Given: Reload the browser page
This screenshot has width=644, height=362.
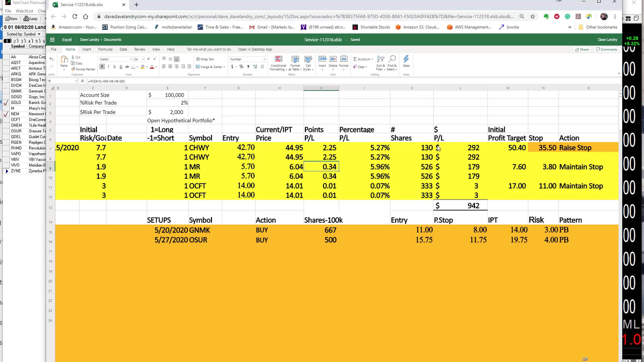Looking at the screenshot, I should [75, 17].
